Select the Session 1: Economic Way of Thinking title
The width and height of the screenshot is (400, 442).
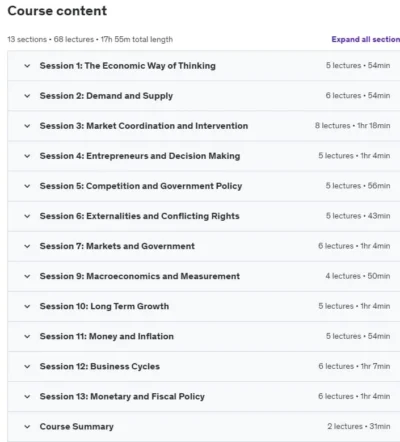(x=128, y=66)
